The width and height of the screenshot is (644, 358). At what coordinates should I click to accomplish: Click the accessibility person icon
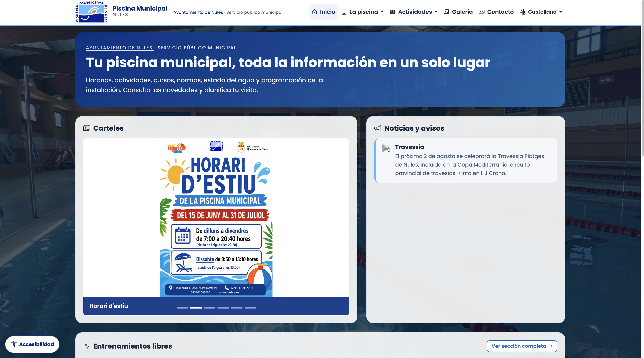pyautogui.click(x=14, y=344)
